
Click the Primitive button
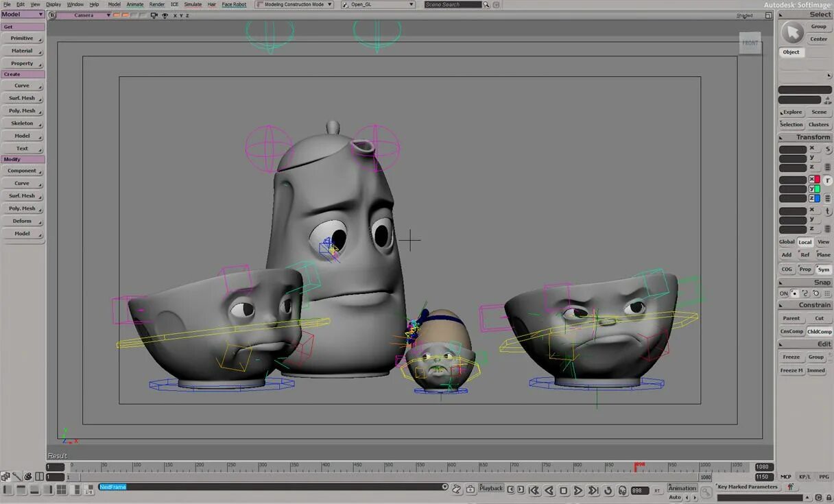22,38
